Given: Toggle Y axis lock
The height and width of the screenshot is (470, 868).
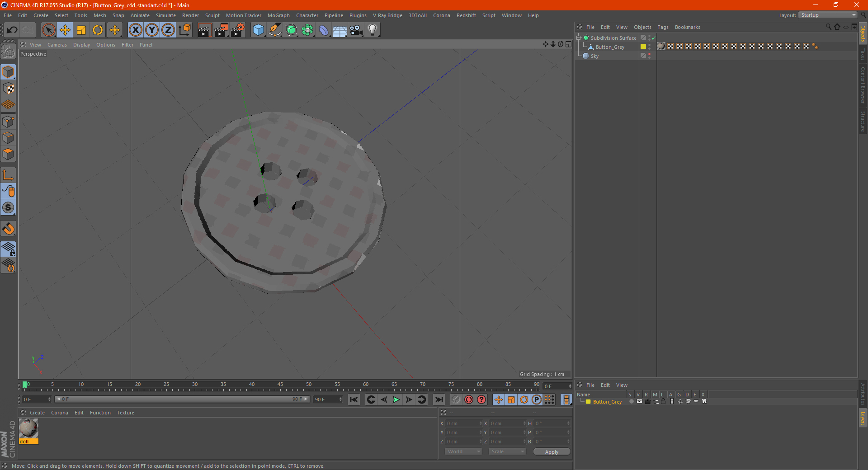Looking at the screenshot, I should click(x=152, y=30).
